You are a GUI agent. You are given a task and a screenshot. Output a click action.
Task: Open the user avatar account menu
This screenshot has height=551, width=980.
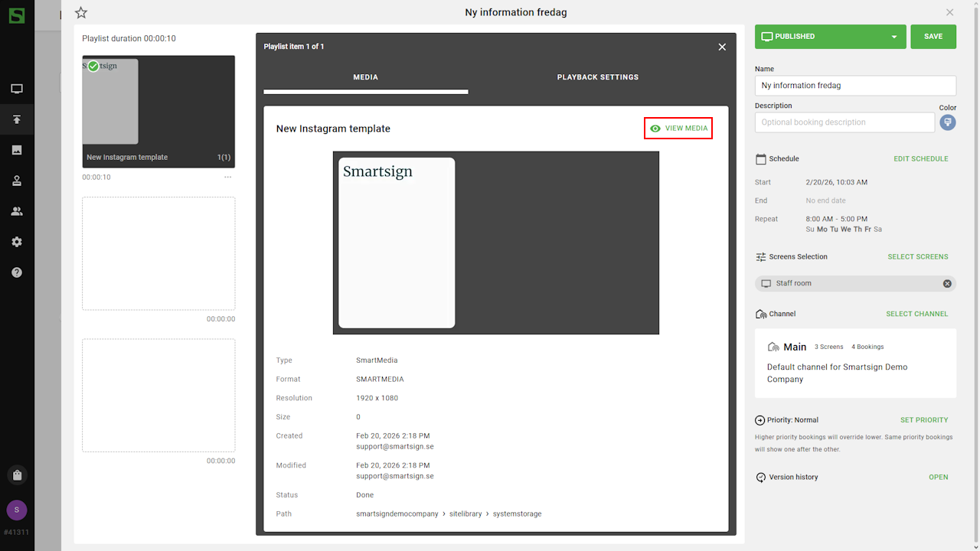point(17,510)
